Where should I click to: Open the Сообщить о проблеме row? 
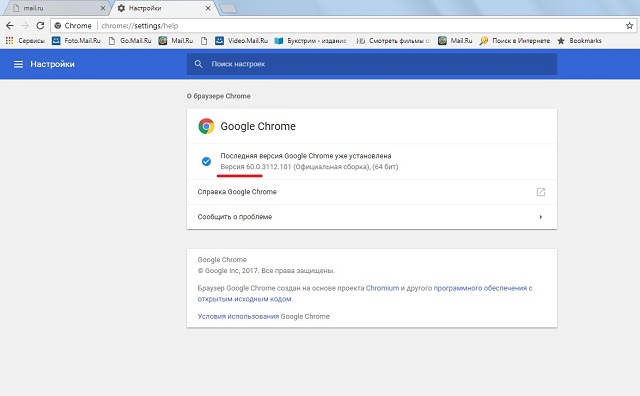[372, 217]
